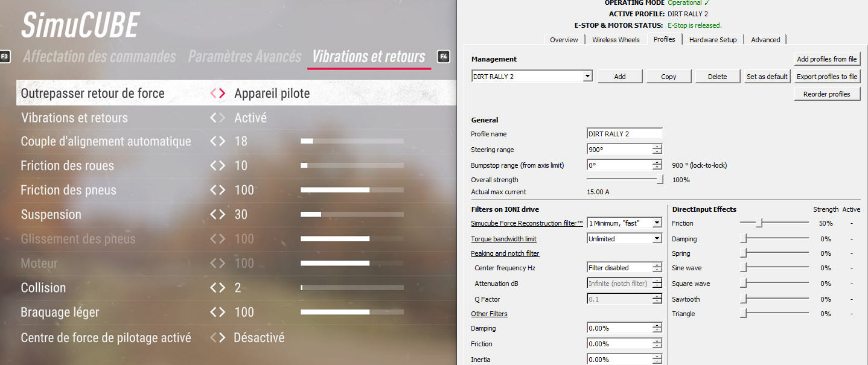868x365 pixels.
Task: Click the Steering range spinner arrows
Action: (657, 150)
